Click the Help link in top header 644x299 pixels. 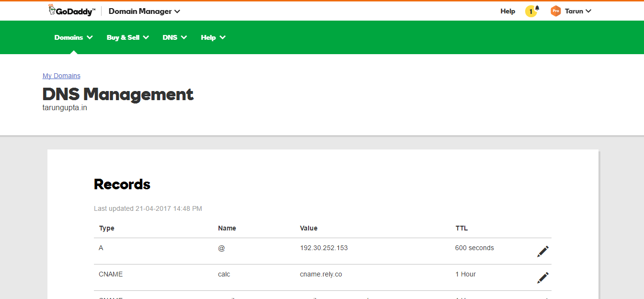click(x=507, y=11)
